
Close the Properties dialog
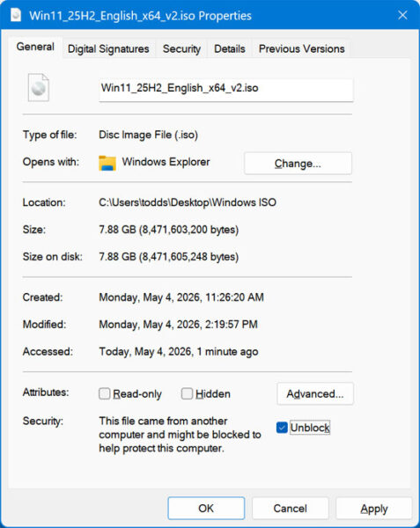pos(402,15)
